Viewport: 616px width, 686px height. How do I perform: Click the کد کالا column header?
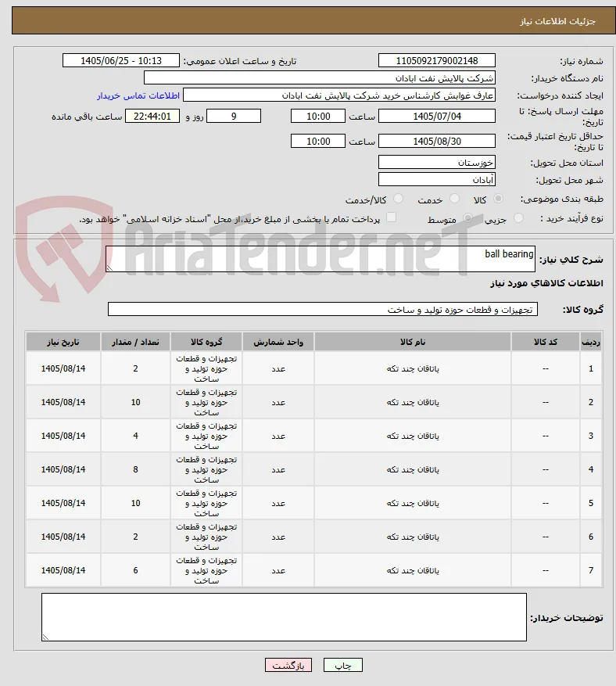tap(546, 342)
